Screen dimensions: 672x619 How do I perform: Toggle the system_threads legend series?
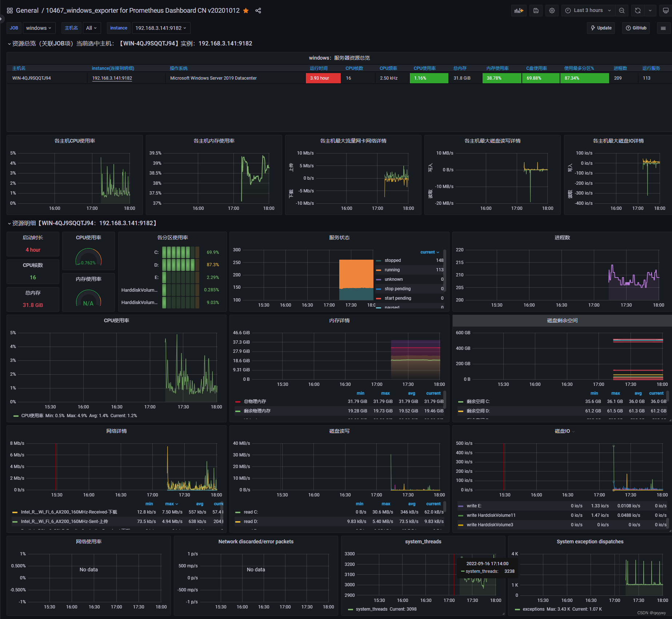point(371,609)
